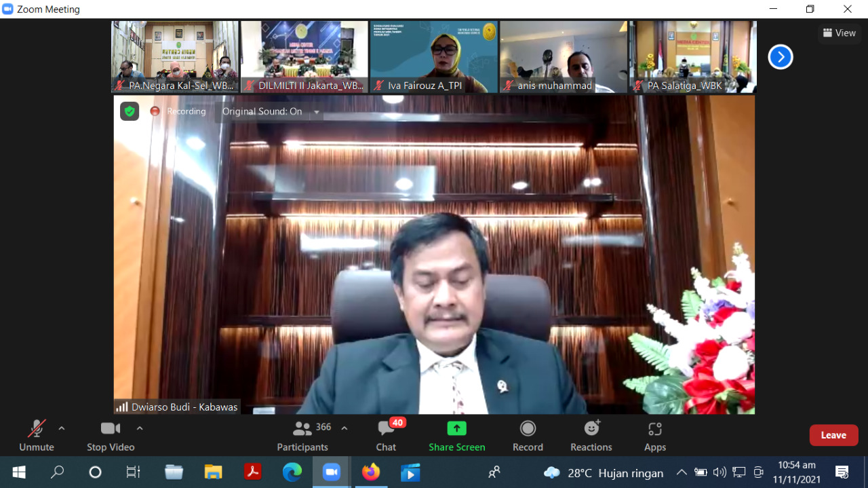Open the Apps panel

(654, 435)
